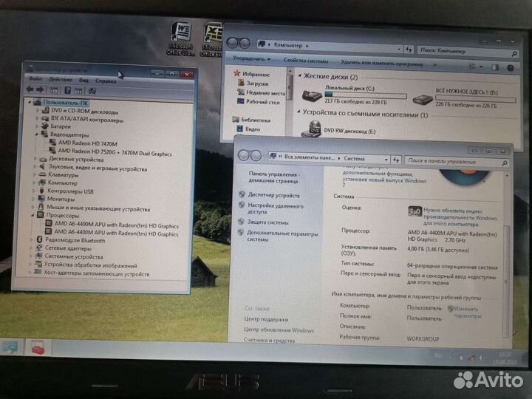
Task: Collapse Жесткие диски group
Action: (299, 75)
